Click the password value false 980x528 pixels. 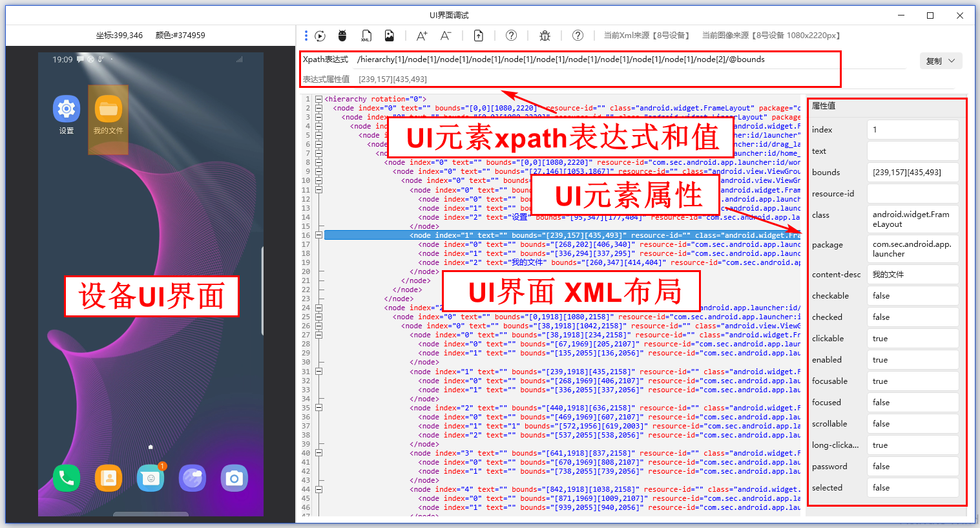(x=913, y=467)
